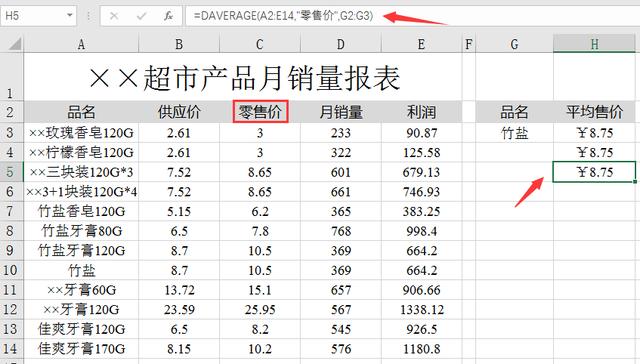
Task: Click cell ××牙膏60G
Action: tap(81, 290)
